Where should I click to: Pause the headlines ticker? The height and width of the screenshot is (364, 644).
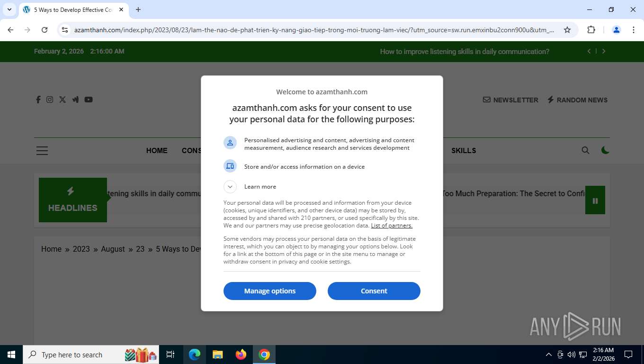click(595, 200)
